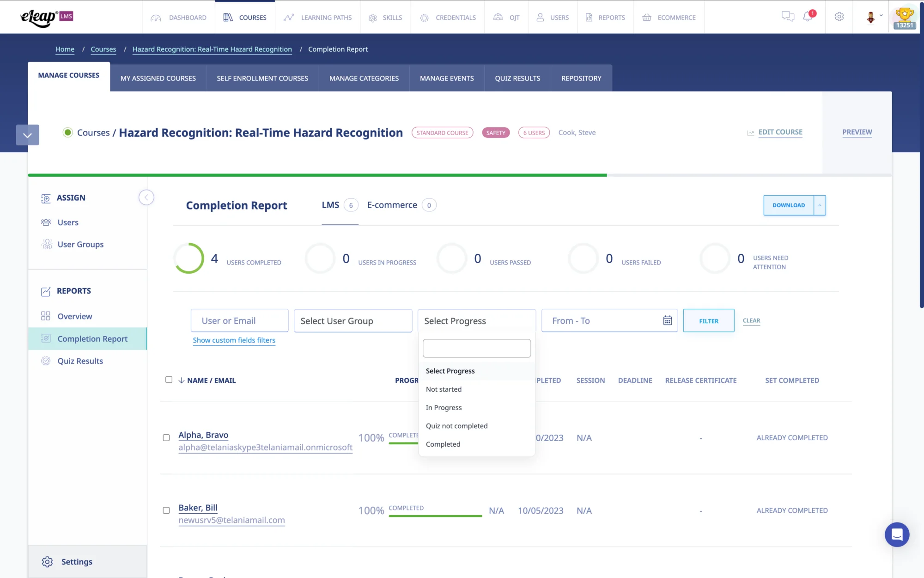Click the Edit Course chart icon

[x=751, y=133]
